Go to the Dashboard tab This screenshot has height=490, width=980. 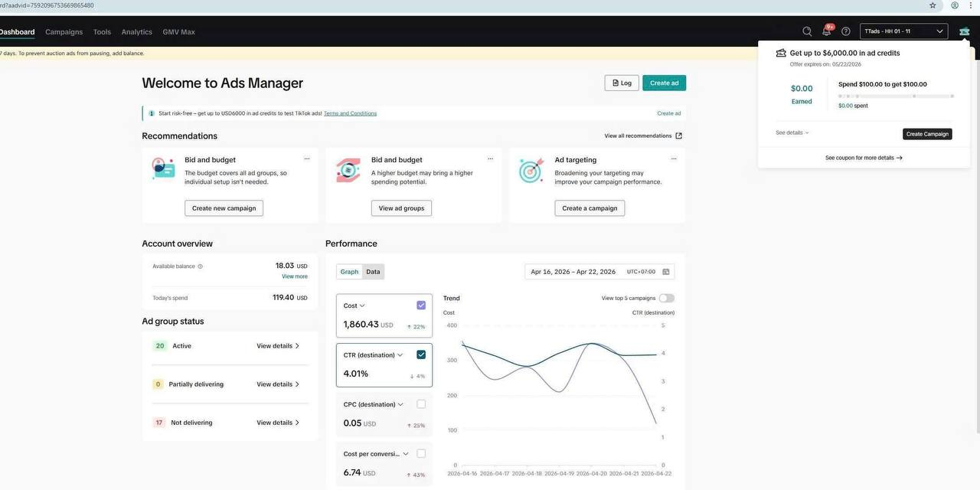click(17, 32)
